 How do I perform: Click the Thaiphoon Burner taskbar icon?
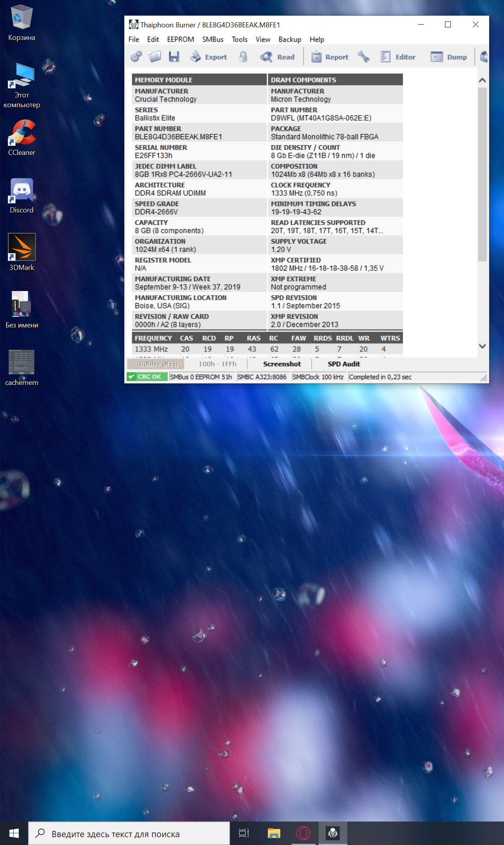(x=333, y=833)
